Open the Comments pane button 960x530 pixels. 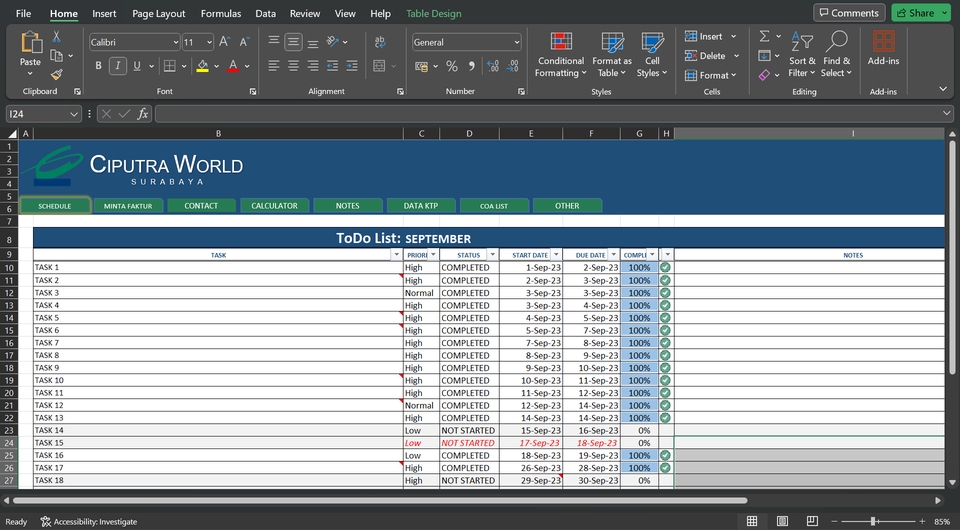point(849,13)
